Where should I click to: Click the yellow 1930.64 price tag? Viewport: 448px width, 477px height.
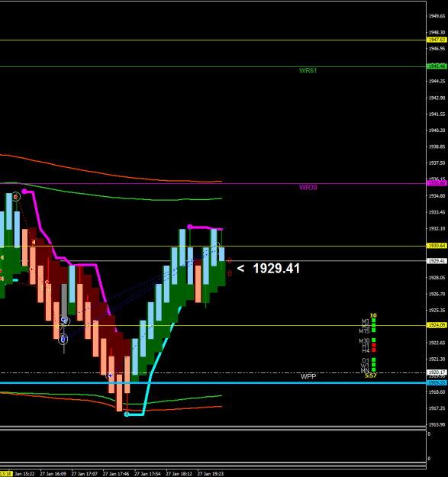(x=437, y=246)
